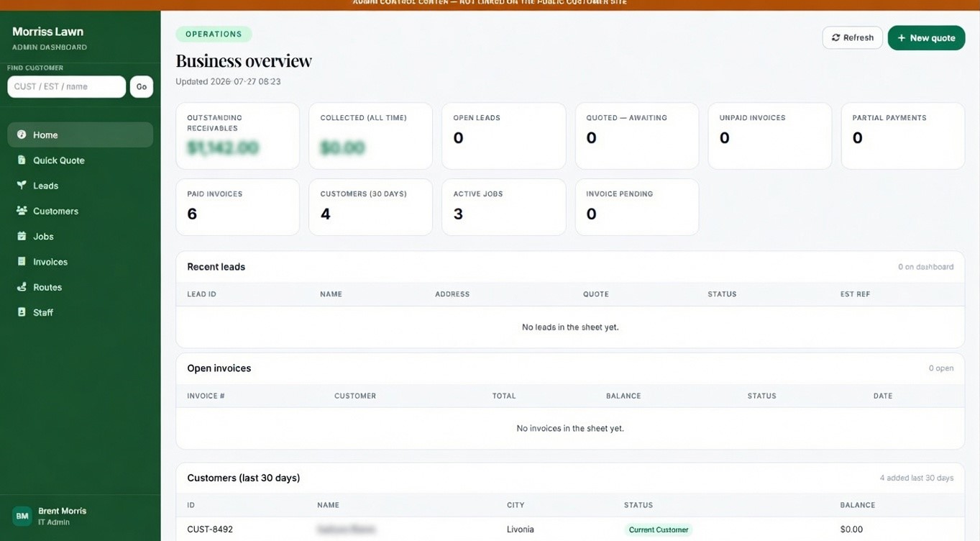
Task: Open the Staff section
Action: (x=80, y=312)
